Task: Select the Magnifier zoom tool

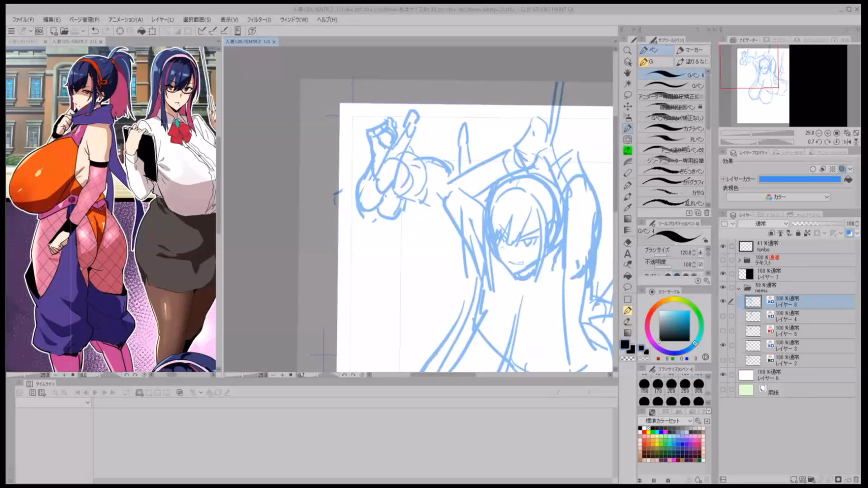Action: 627,51
